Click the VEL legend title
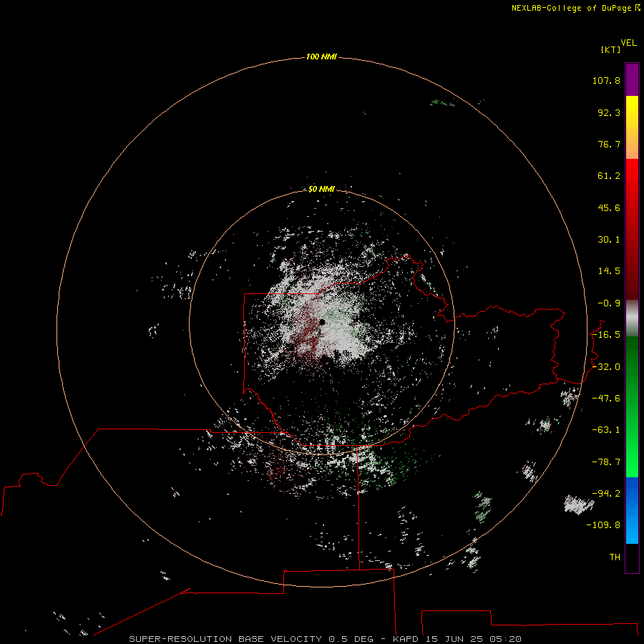 [628, 43]
